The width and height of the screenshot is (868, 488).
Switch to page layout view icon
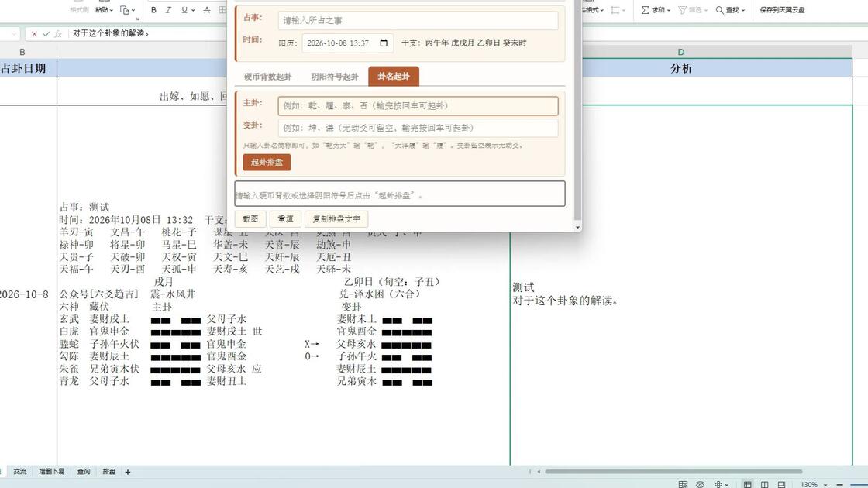click(764, 484)
